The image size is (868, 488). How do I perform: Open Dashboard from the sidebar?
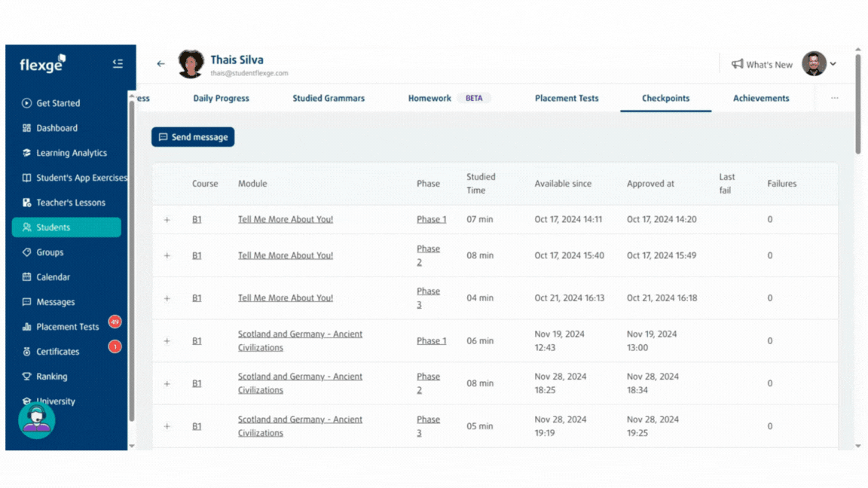click(x=57, y=128)
